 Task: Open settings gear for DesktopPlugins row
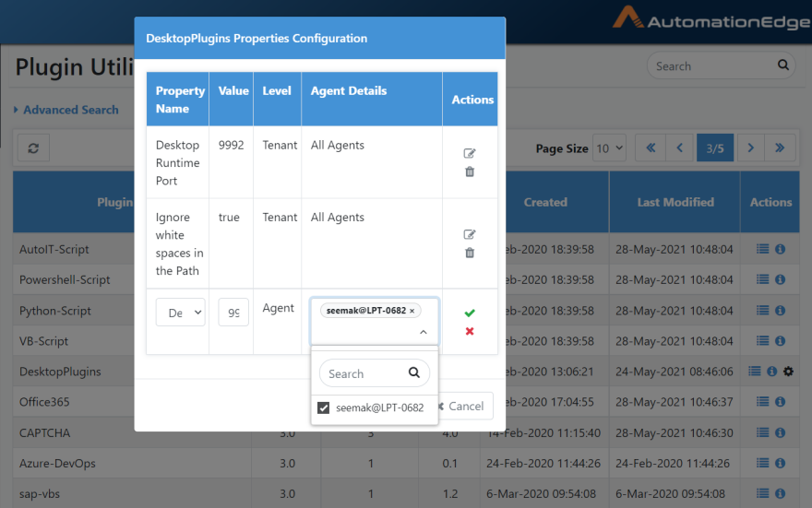coord(788,371)
